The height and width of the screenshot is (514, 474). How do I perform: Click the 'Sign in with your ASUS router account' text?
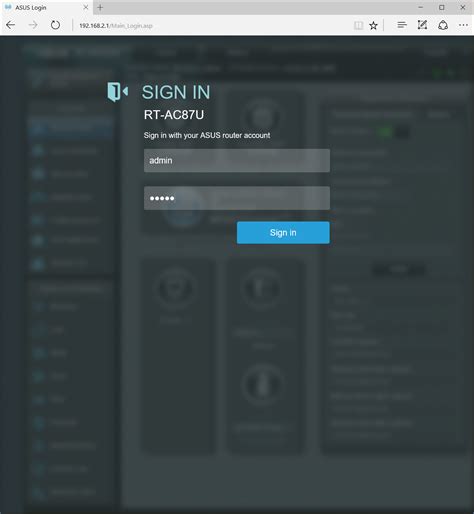click(207, 135)
